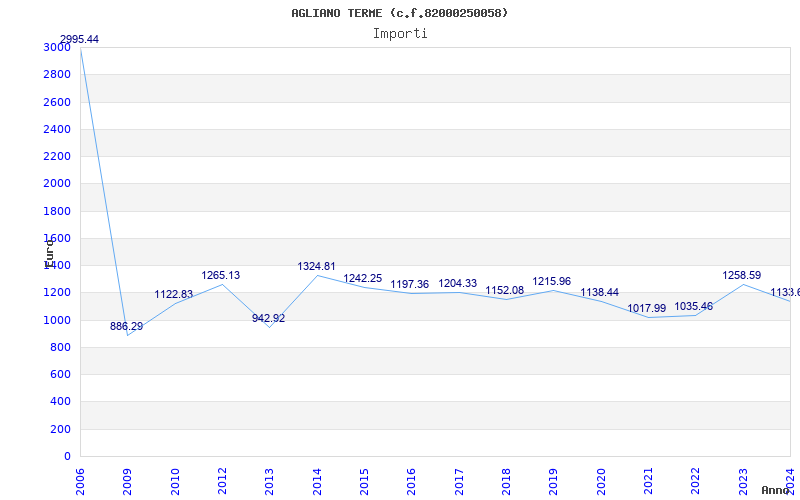Click the 200 y-axis tick label
800x500 pixels.
coord(60,430)
